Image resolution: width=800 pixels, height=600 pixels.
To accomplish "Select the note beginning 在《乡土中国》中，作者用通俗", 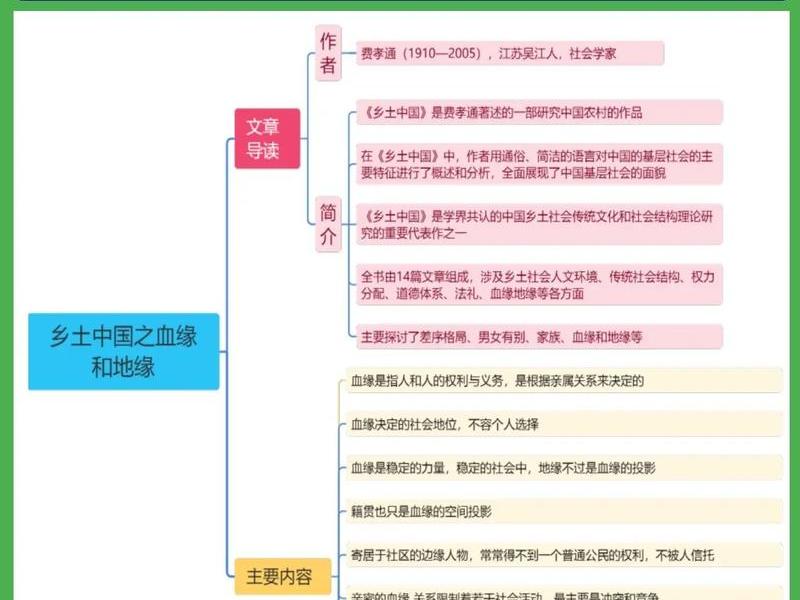I will click(x=539, y=164).
